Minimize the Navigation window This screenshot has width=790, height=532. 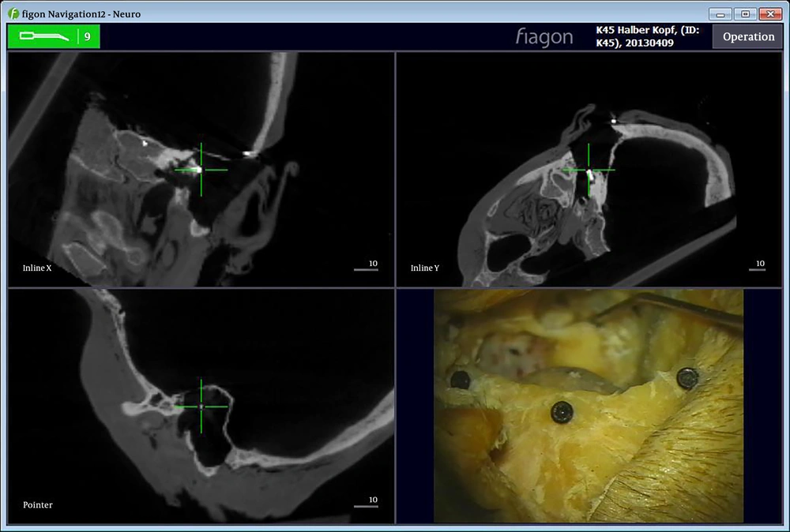pos(720,14)
